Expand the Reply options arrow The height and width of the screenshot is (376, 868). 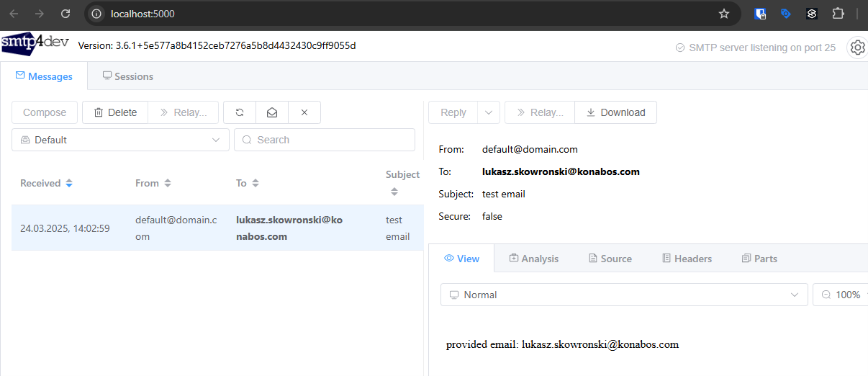point(489,112)
